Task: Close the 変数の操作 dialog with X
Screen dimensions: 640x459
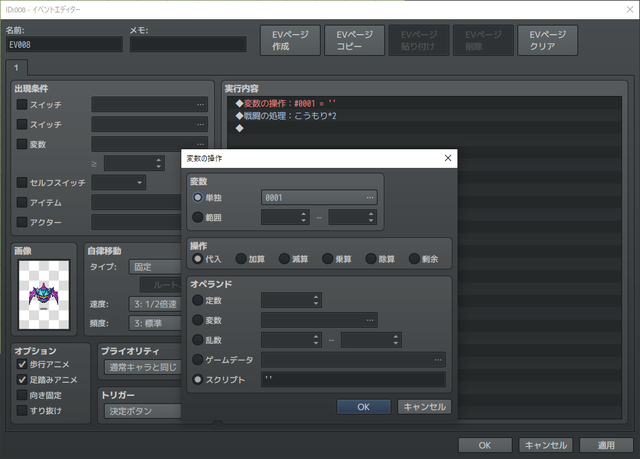Action: (x=448, y=158)
